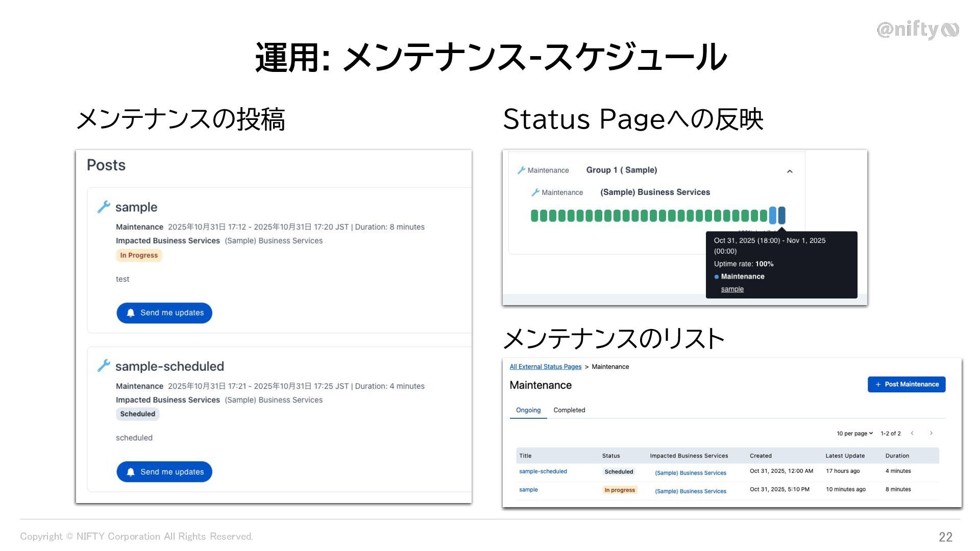Image resolution: width=980 pixels, height=551 pixels.
Task: Click wrench icon next to Group 1 Maintenance
Action: (521, 170)
